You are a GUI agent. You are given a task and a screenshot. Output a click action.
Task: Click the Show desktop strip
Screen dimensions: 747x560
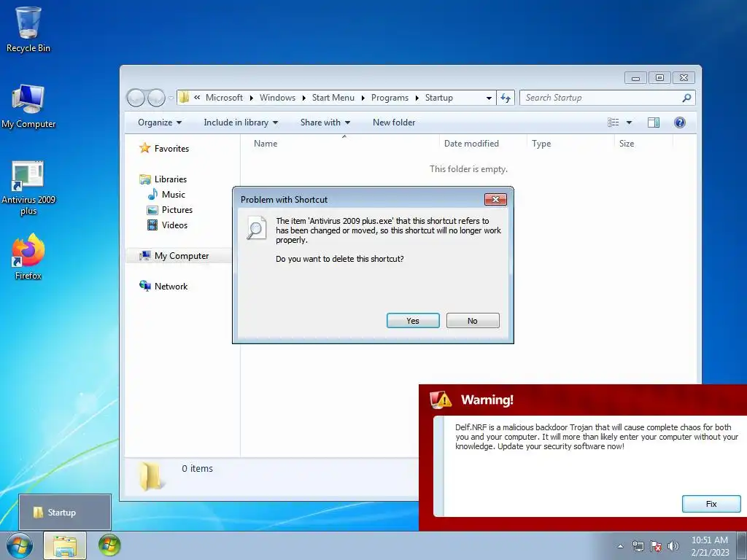click(x=742, y=546)
